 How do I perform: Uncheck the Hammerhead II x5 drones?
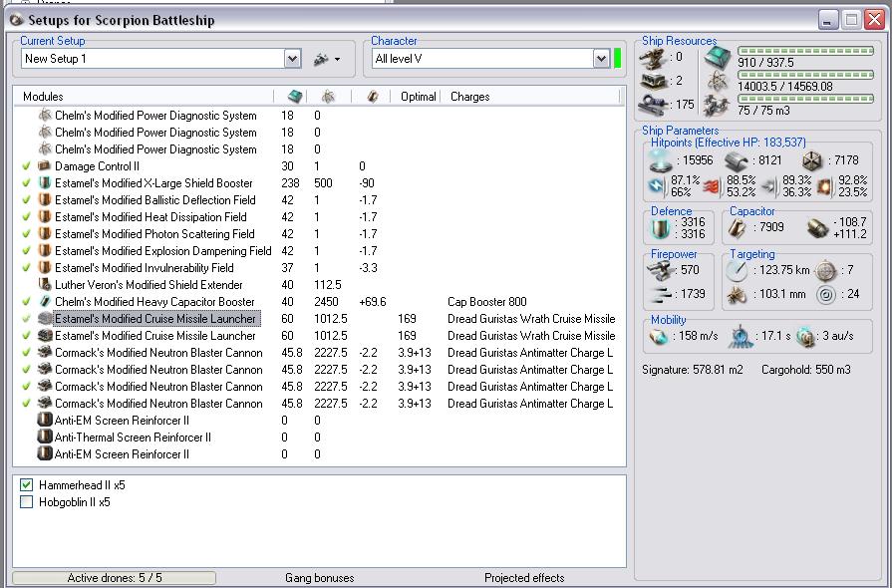click(26, 485)
